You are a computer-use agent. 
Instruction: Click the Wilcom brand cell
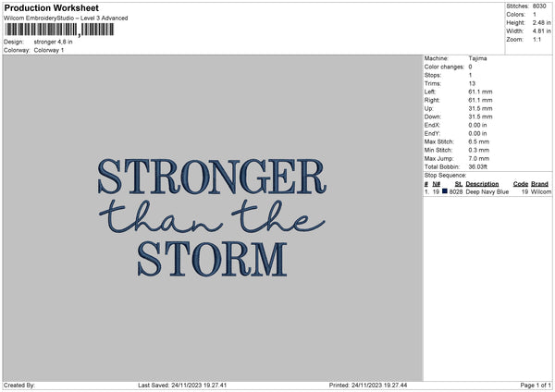pyautogui.click(x=541, y=191)
